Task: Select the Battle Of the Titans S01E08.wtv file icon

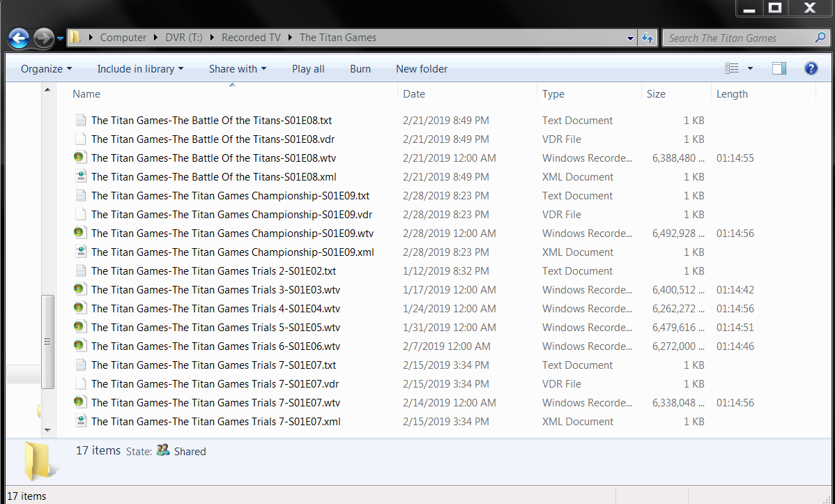Action: pos(81,158)
